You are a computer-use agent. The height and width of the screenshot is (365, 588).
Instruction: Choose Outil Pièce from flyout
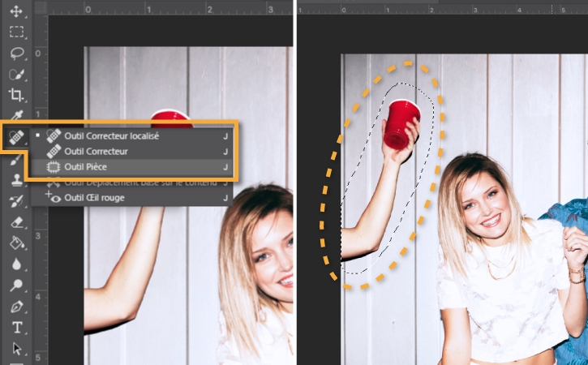131,166
